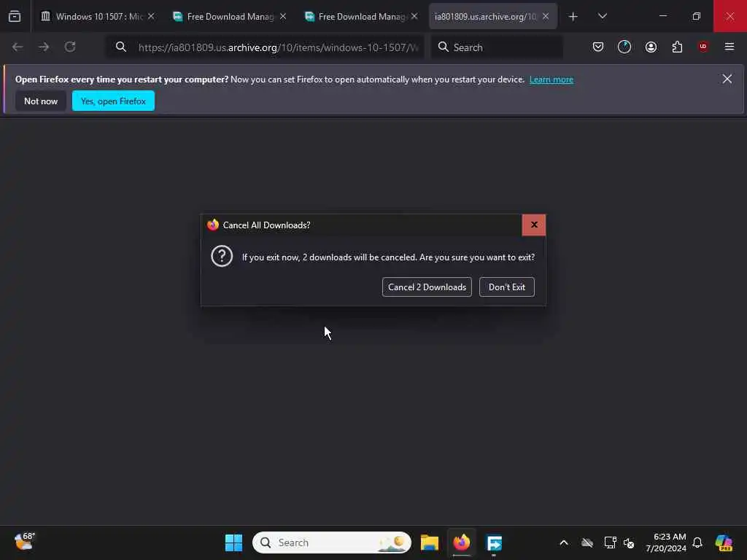Screen dimensions: 747x560
Task: Open Free Download Manager from taskbar
Action: click(494, 542)
